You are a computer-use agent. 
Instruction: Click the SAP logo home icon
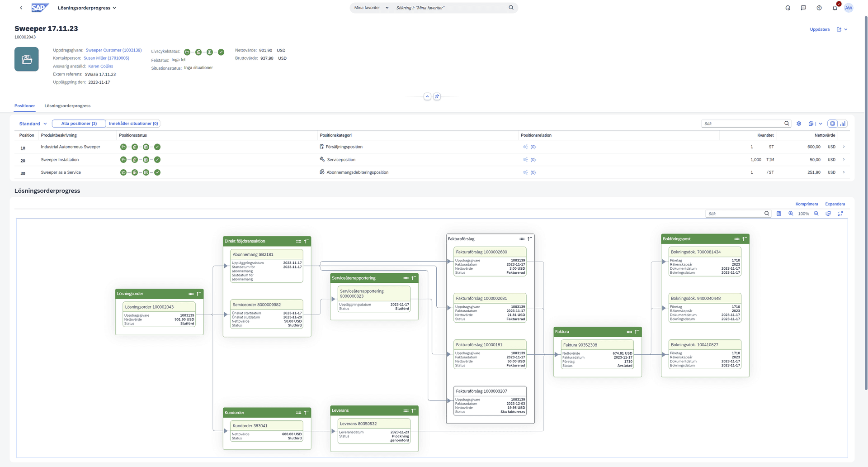(40, 8)
